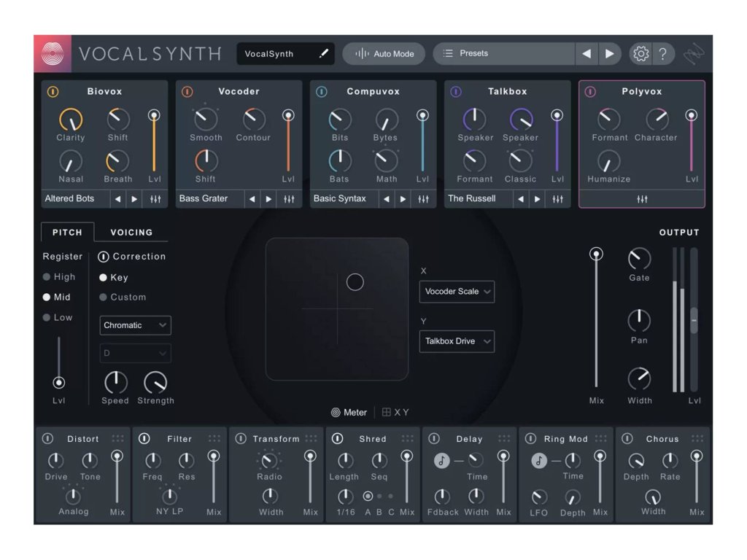Switch visualizer to Meter view
Viewport: 747px width, 560px height.
[x=349, y=413]
